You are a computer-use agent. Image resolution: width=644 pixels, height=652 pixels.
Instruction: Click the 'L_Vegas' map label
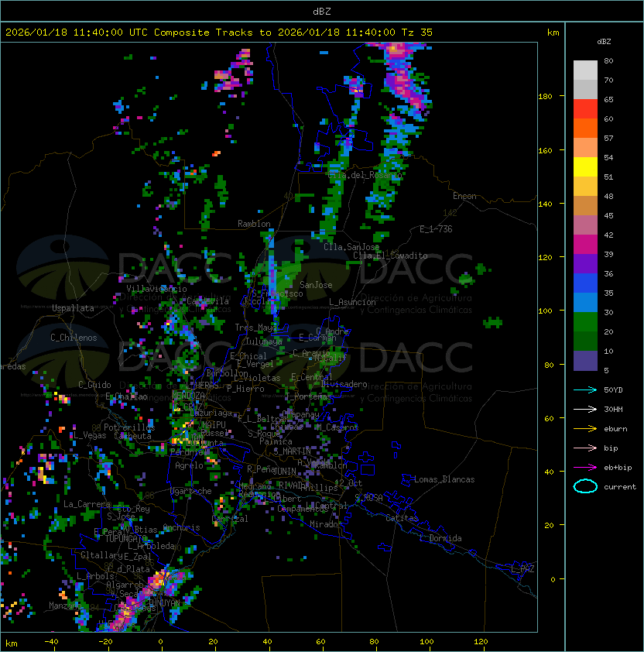click(x=90, y=435)
